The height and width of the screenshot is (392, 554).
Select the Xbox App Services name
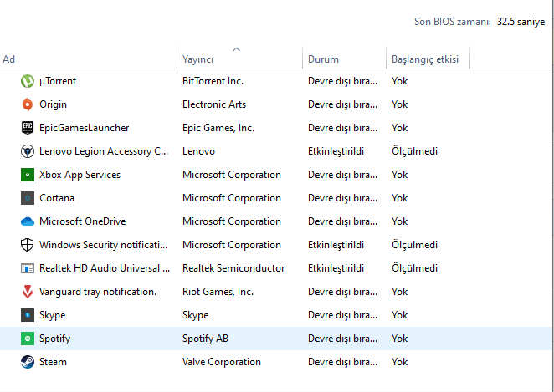coord(80,175)
